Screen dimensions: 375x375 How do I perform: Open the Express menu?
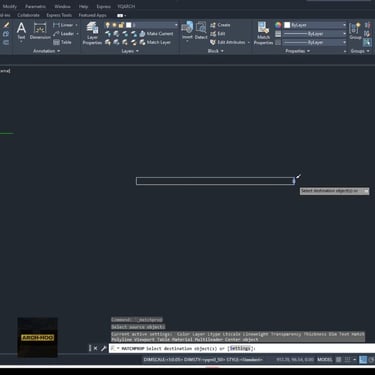coord(103,6)
